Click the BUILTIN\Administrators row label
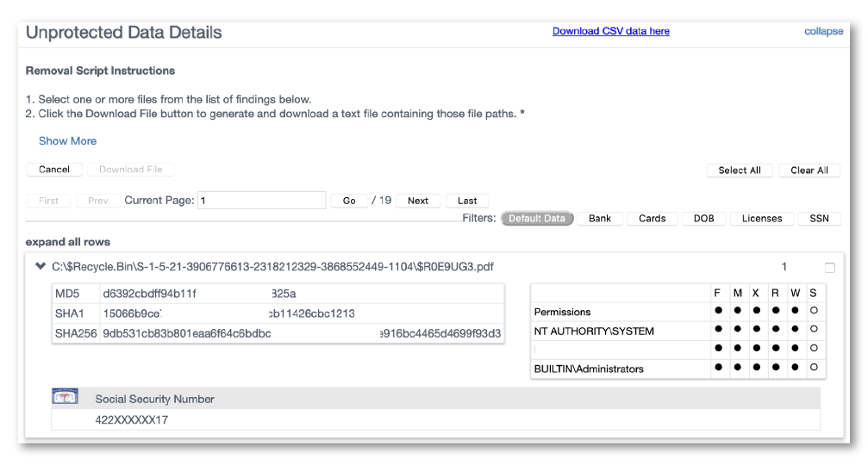 point(589,369)
